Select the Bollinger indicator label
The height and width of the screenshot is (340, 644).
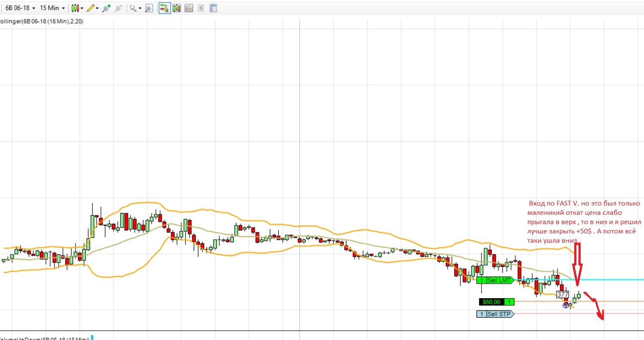click(41, 22)
